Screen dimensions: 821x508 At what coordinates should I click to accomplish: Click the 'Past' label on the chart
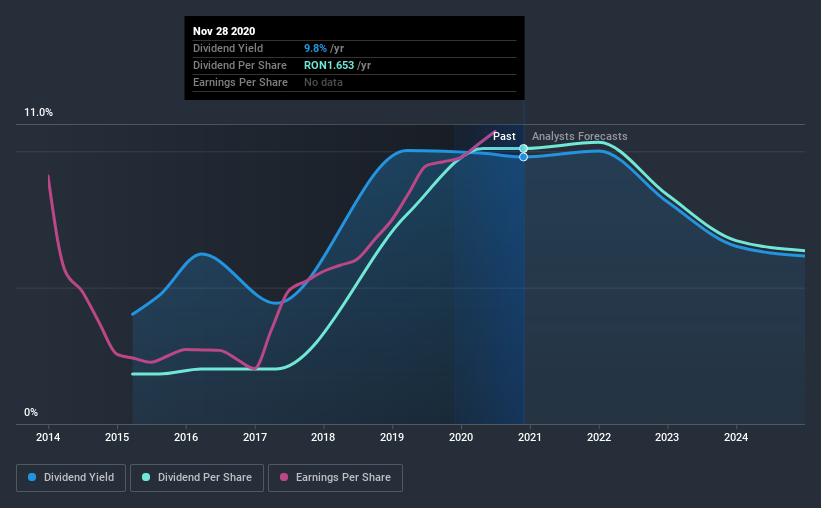click(x=504, y=136)
